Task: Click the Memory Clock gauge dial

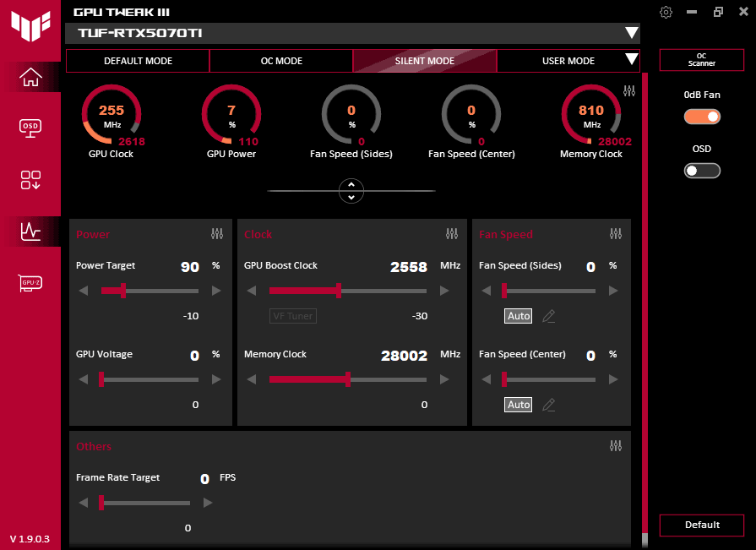Action: [591, 115]
